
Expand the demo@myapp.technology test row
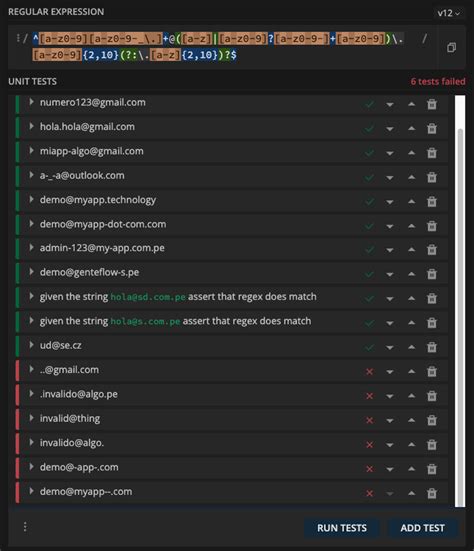31,199
